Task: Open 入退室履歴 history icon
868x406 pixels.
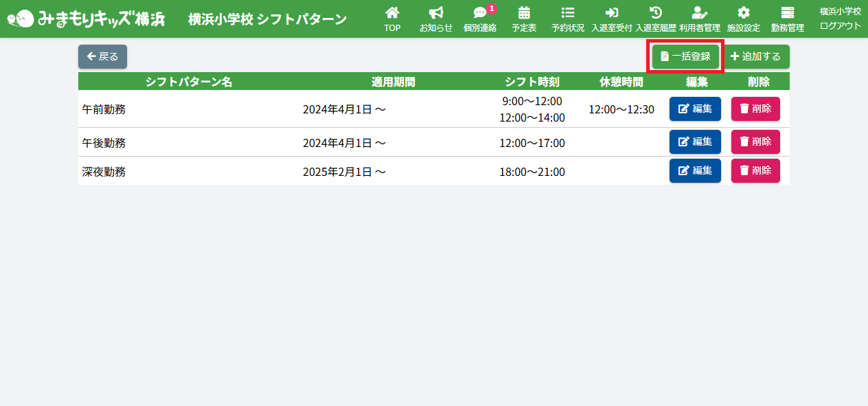Action: tap(656, 19)
